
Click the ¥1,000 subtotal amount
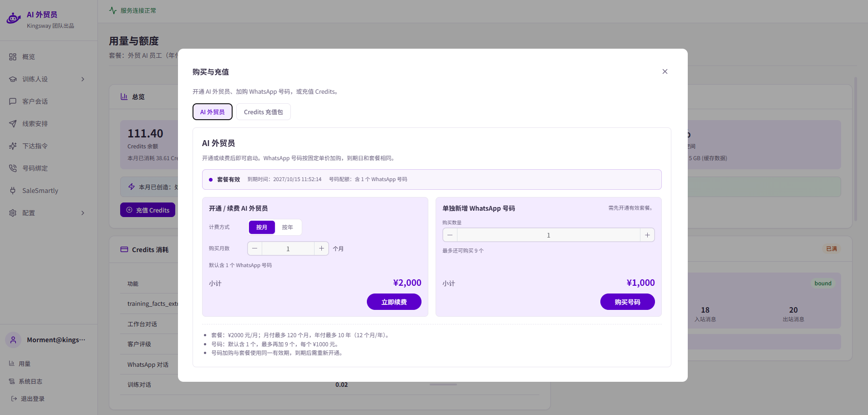[640, 283]
